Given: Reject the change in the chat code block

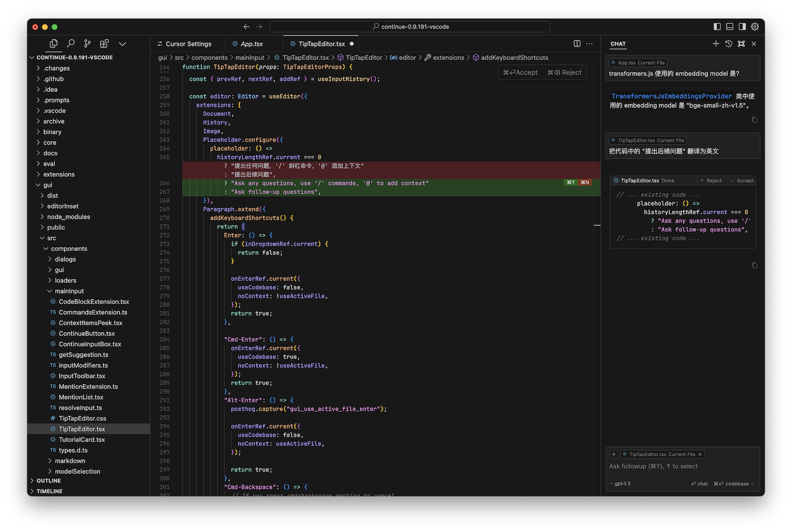Looking at the screenshot, I should coord(711,181).
